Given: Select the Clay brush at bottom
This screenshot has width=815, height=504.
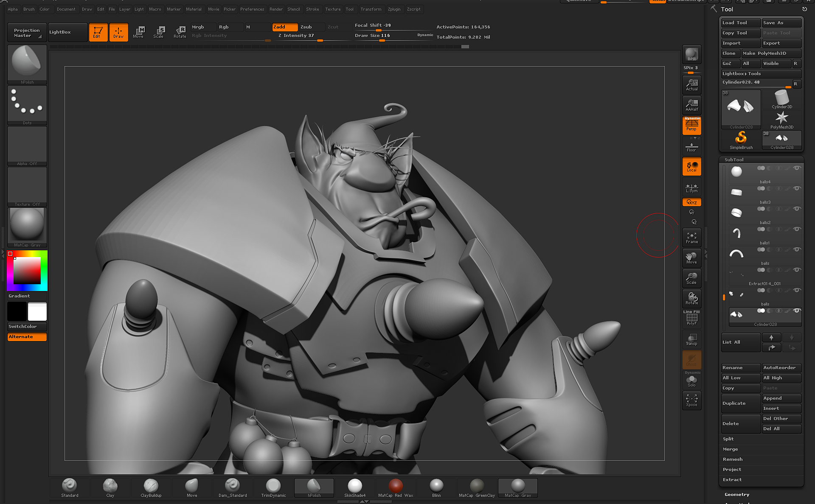Looking at the screenshot, I should [110, 487].
